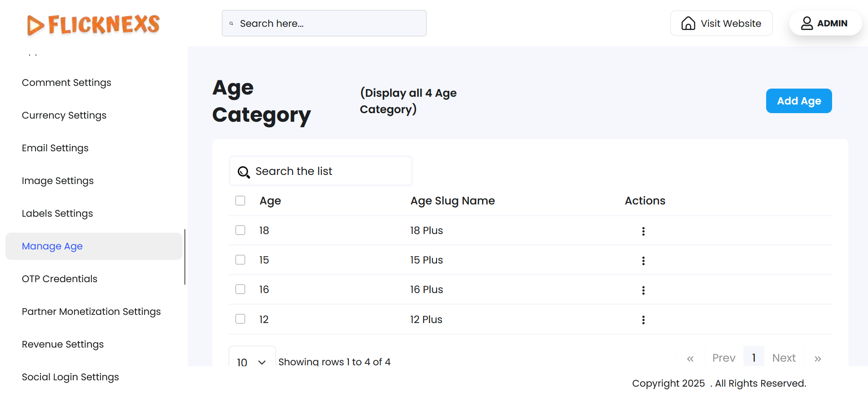The width and height of the screenshot is (868, 398).
Task: Expand the rows-per-page dropdown showing 10
Action: tap(251, 361)
